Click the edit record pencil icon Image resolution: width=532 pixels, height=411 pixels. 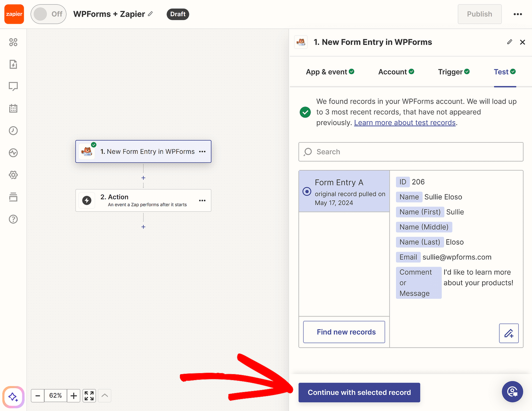[x=509, y=333]
